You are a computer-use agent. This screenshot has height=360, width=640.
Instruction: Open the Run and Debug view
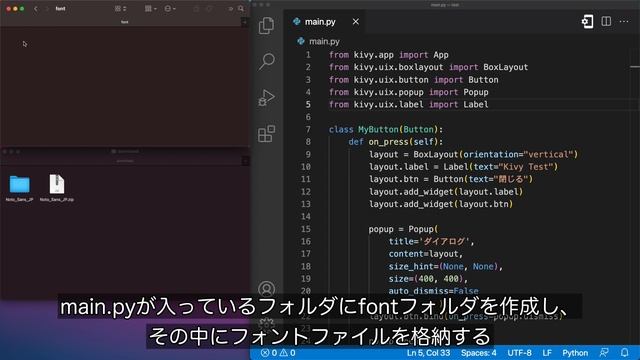[267, 98]
